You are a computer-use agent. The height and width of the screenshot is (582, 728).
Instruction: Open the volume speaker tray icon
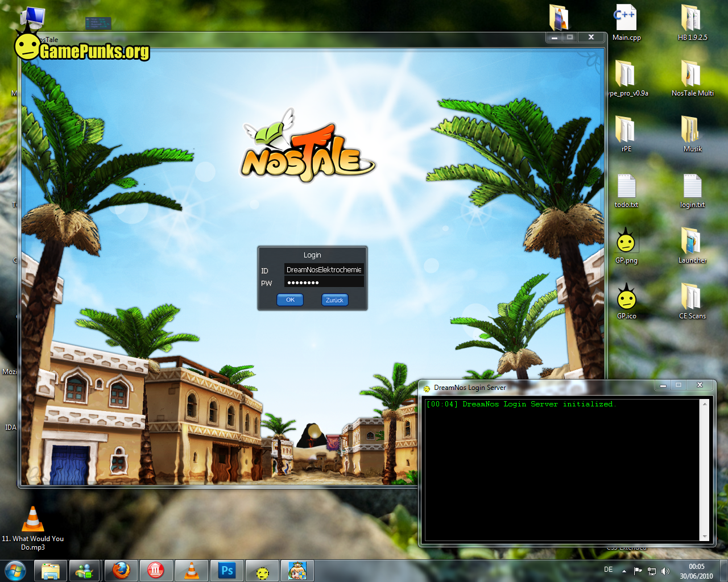click(x=665, y=571)
